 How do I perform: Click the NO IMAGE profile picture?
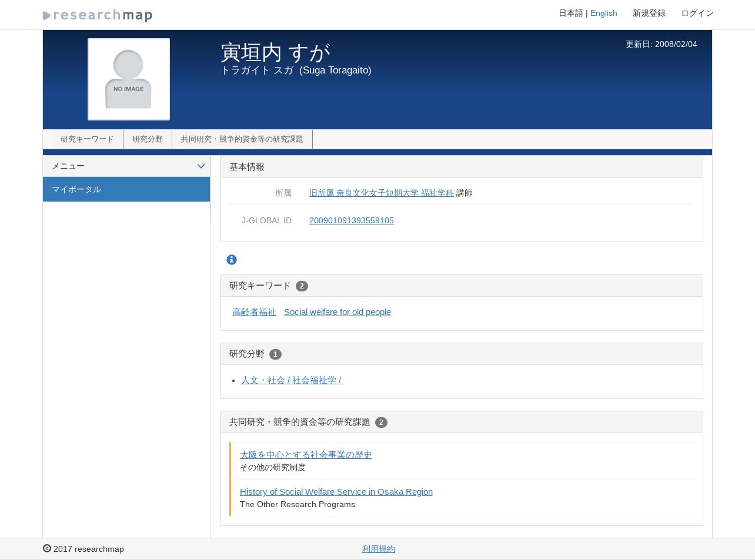click(129, 79)
